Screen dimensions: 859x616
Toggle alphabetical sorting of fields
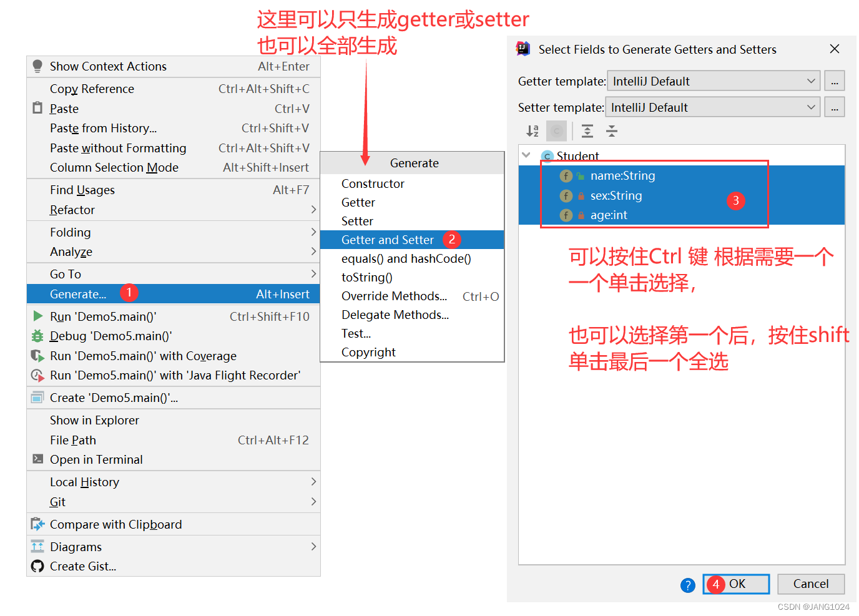tap(532, 131)
